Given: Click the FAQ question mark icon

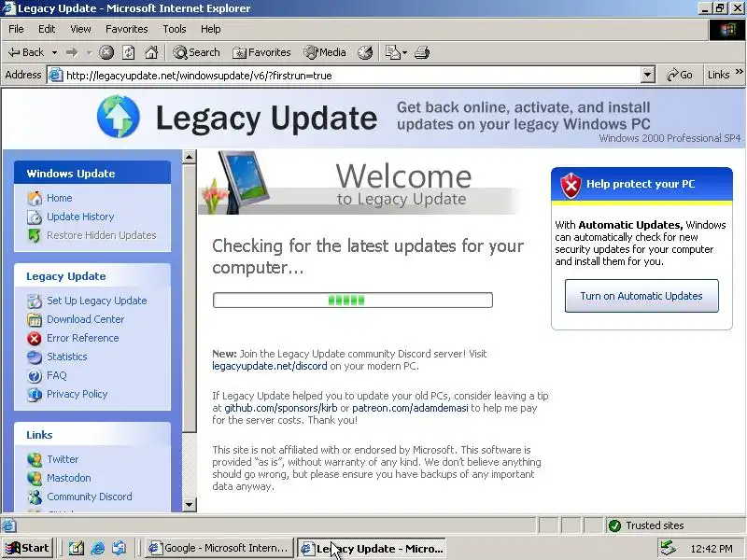Looking at the screenshot, I should coord(35,376).
